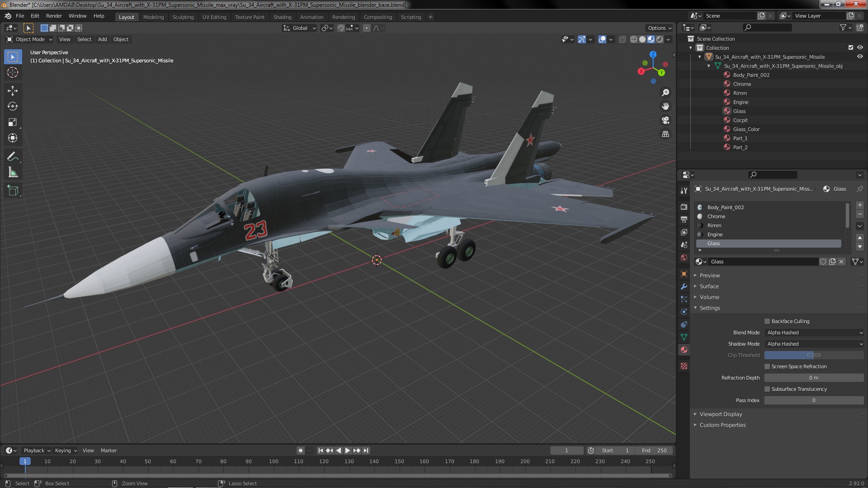Image resolution: width=868 pixels, height=488 pixels.
Task: Switch perspective/orthographic grid icon
Action: pos(665,134)
